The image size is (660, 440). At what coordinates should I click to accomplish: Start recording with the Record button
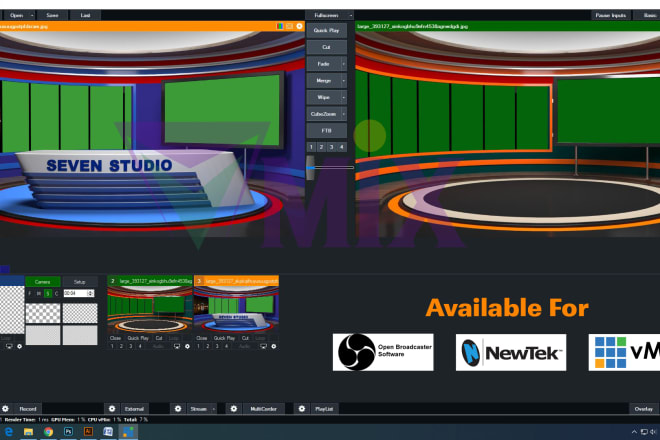[28, 408]
